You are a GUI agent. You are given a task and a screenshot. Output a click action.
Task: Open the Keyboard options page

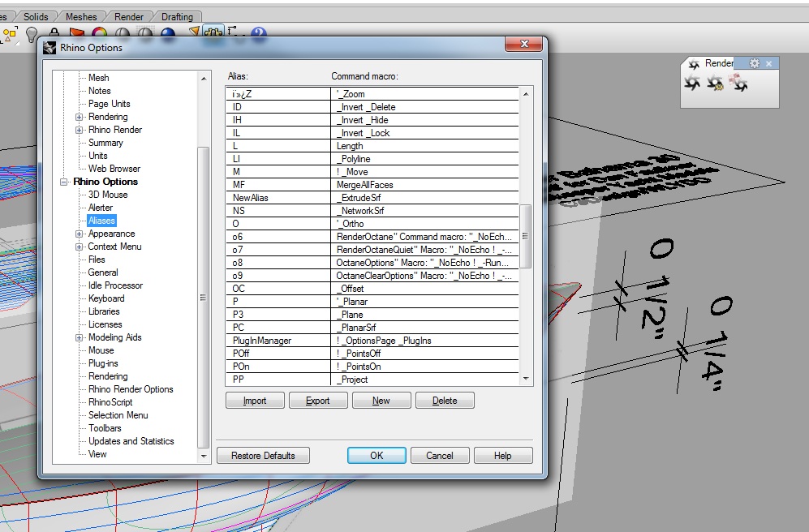click(106, 298)
